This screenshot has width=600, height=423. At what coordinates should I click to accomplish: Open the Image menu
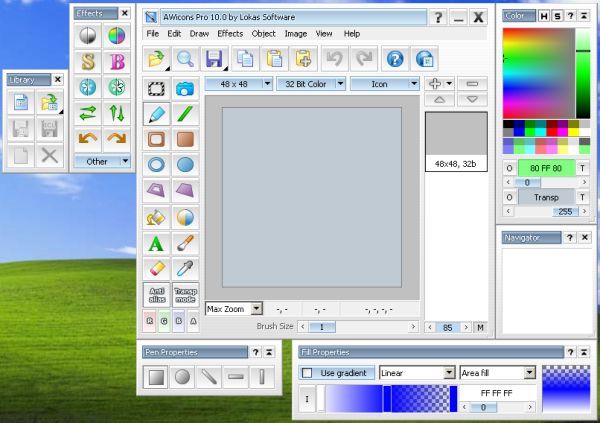click(x=296, y=34)
